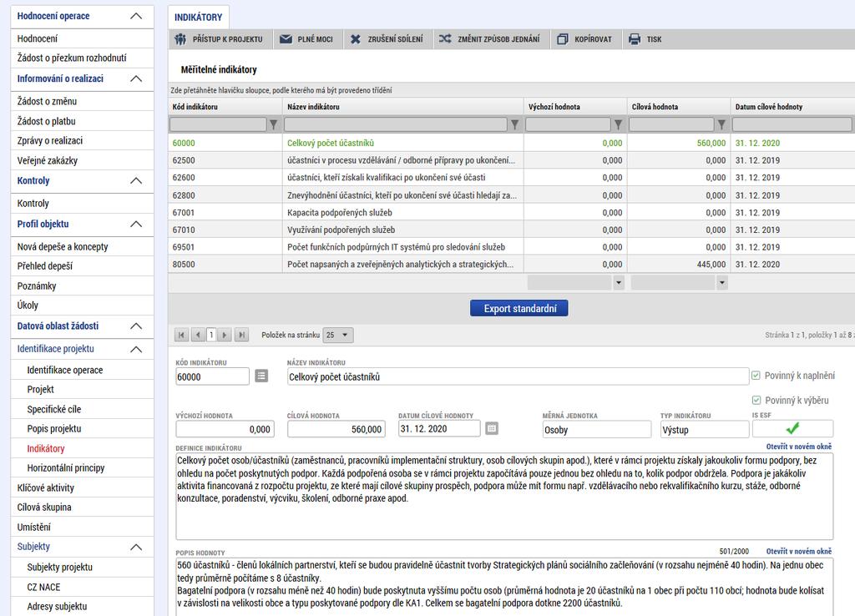
Task: Select table row with code 62600
Action: click(512, 178)
